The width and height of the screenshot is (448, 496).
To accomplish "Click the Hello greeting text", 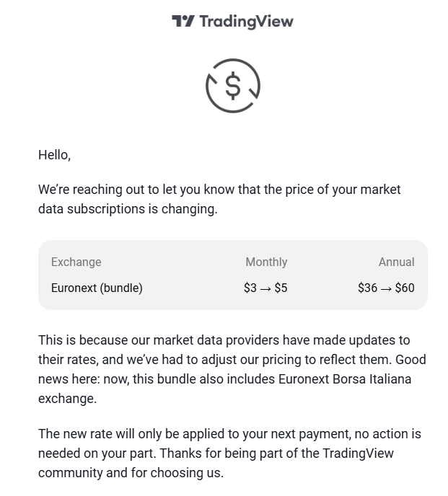I will (x=54, y=155).
